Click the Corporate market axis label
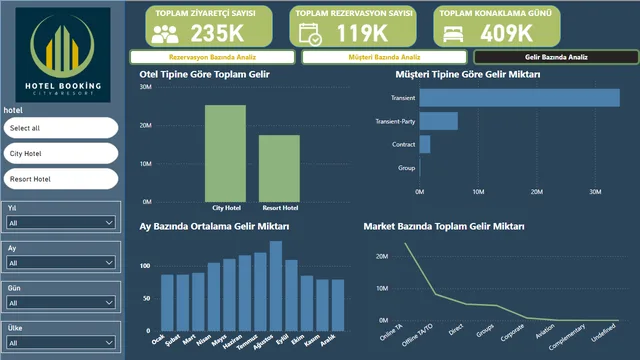 click(x=512, y=333)
